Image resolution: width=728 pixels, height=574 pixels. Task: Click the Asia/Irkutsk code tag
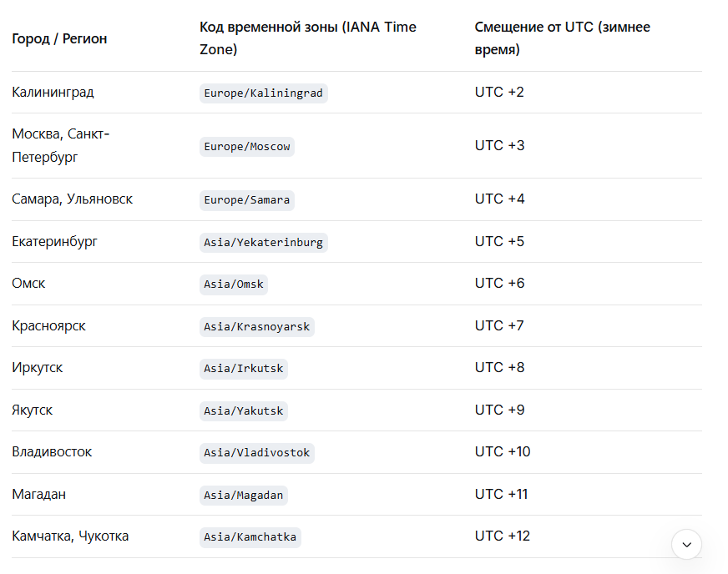tap(244, 369)
